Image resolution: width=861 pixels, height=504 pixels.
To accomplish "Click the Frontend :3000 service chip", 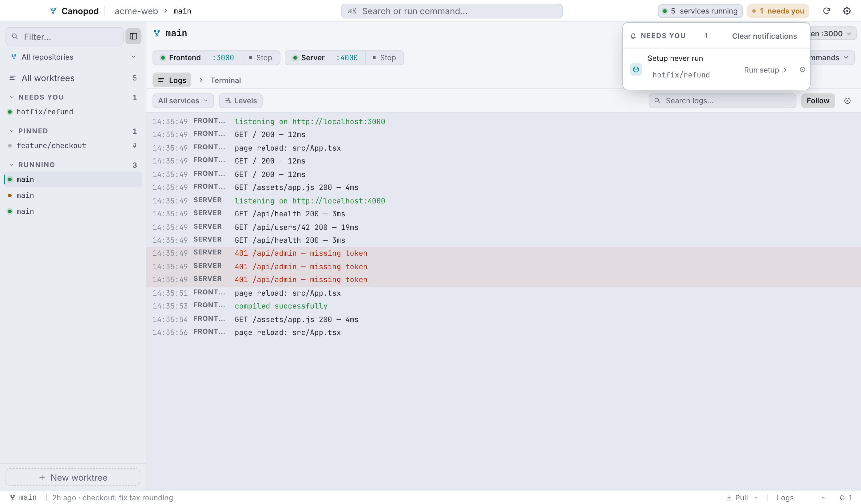I will click(197, 58).
